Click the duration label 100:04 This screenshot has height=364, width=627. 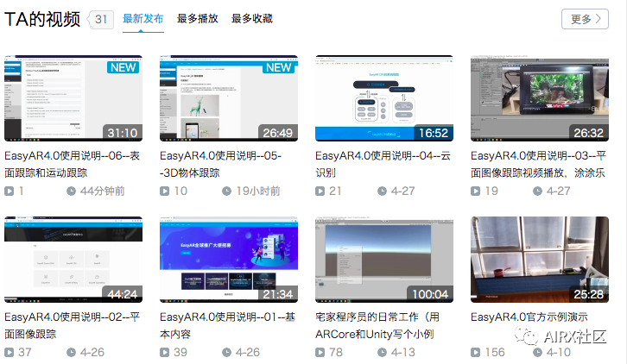pos(430,294)
